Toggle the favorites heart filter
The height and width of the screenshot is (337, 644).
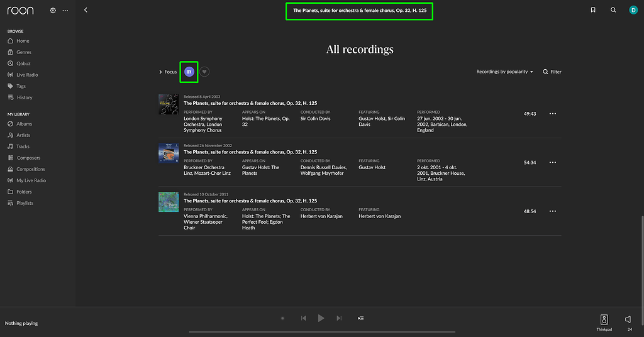[204, 72]
